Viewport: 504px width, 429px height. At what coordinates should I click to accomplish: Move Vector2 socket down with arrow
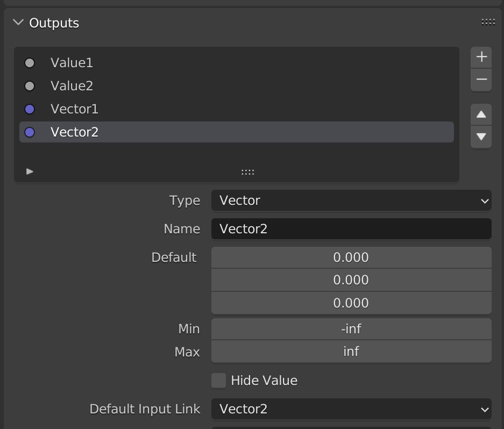[x=481, y=137]
